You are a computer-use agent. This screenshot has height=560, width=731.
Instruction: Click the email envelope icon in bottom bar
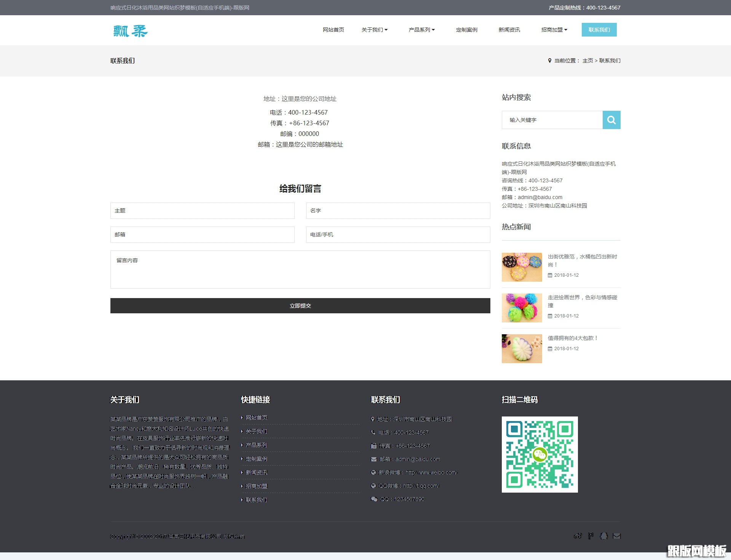coord(616,536)
